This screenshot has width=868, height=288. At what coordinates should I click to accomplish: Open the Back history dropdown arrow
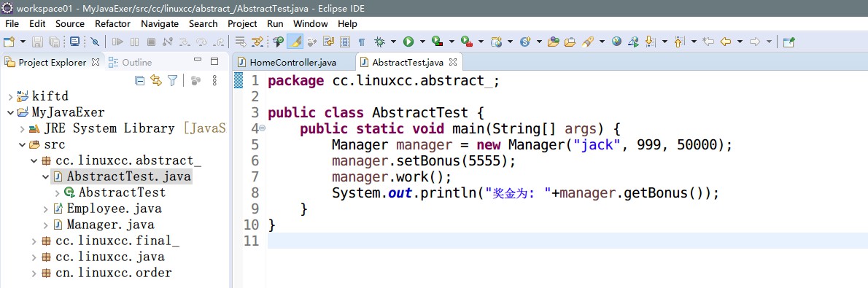click(x=740, y=42)
